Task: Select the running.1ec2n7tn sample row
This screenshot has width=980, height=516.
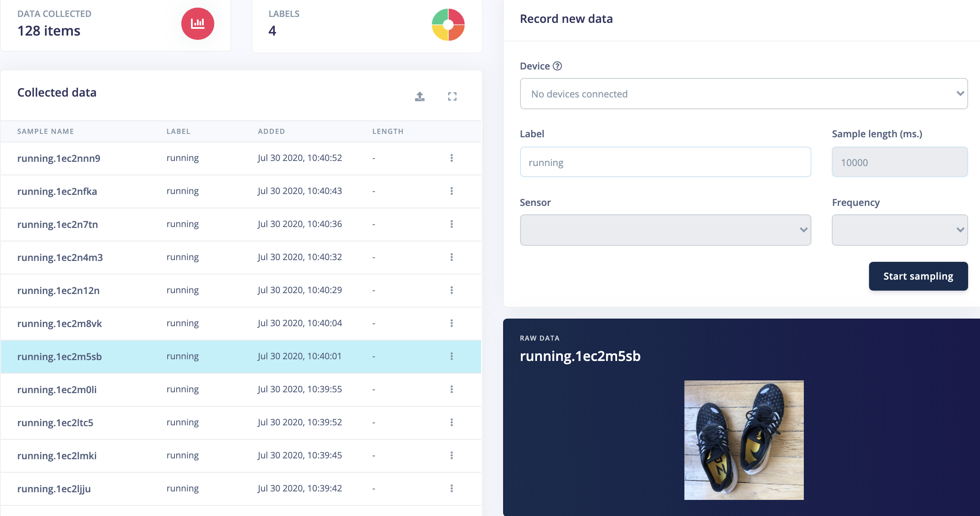Action: click(x=58, y=225)
